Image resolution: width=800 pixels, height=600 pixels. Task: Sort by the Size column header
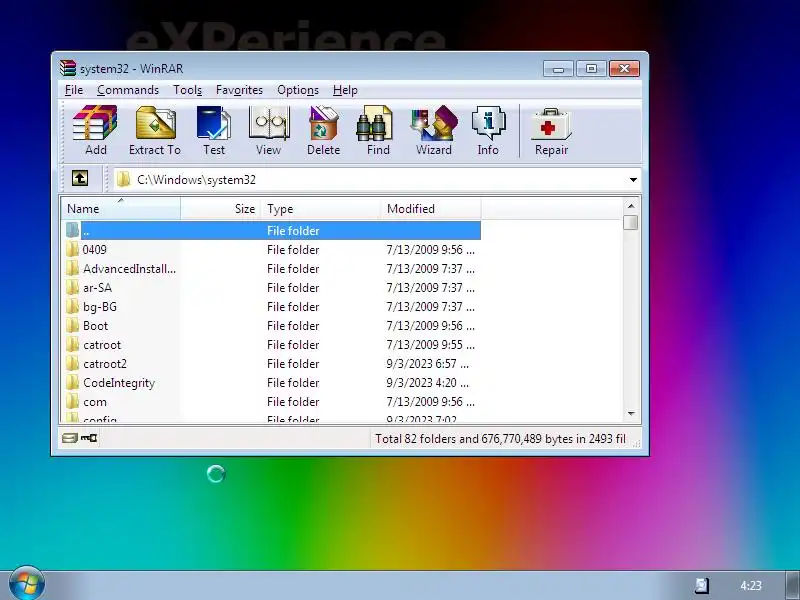[221, 209]
